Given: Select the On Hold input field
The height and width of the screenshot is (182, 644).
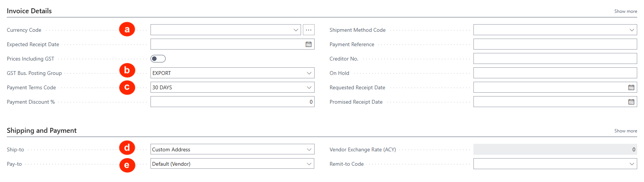Looking at the screenshot, I should point(555,73).
